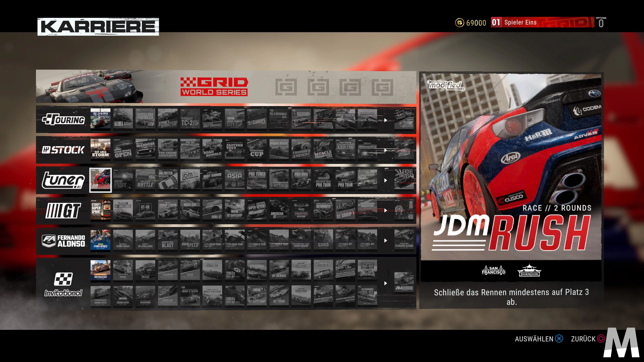Expand the Tuner row with arrow

pyautogui.click(x=386, y=180)
